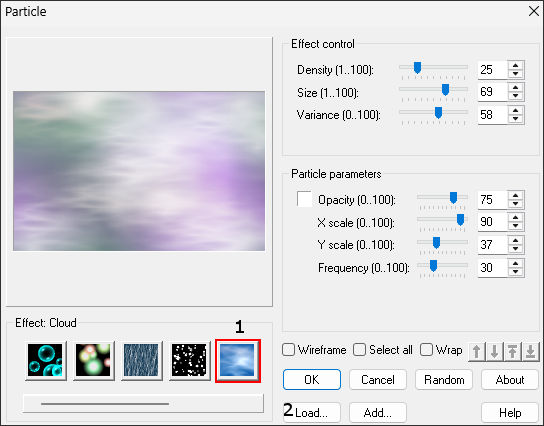Open the Load... dialog

pyautogui.click(x=312, y=412)
